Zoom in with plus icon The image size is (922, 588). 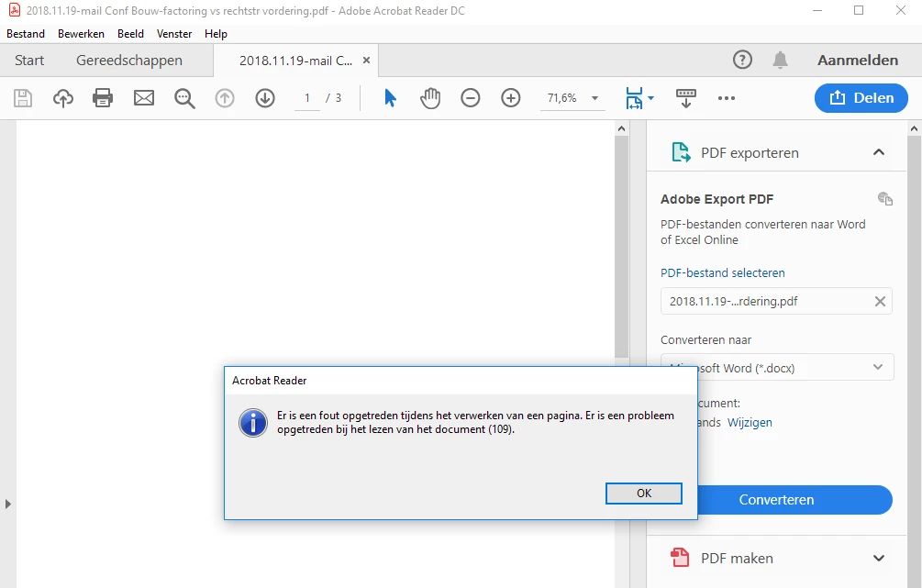pos(510,98)
